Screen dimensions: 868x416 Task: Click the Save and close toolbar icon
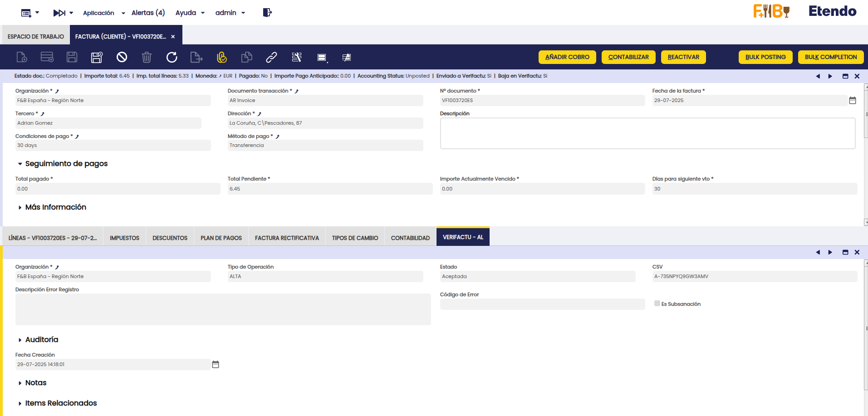(x=97, y=57)
